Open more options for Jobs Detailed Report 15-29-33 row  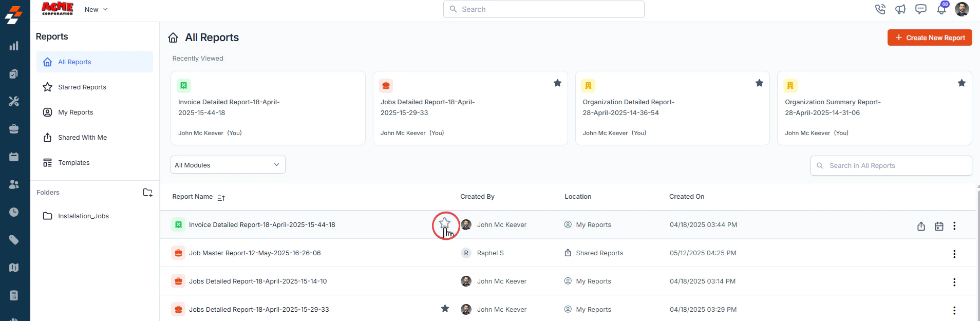(x=954, y=311)
